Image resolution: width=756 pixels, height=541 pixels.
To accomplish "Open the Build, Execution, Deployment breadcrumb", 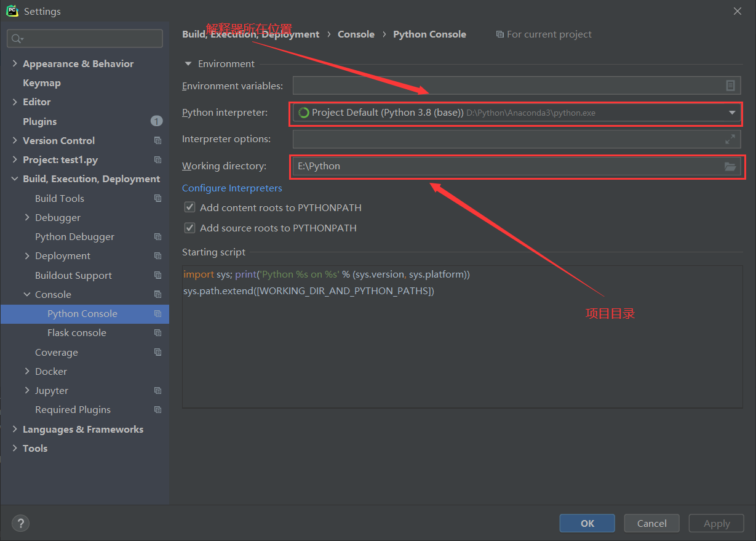I will 250,34.
